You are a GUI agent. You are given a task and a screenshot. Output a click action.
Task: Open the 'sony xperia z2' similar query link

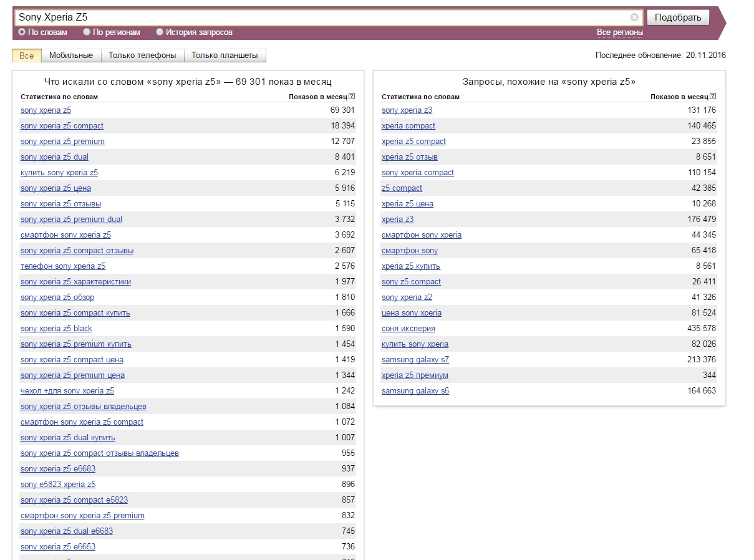(x=407, y=297)
